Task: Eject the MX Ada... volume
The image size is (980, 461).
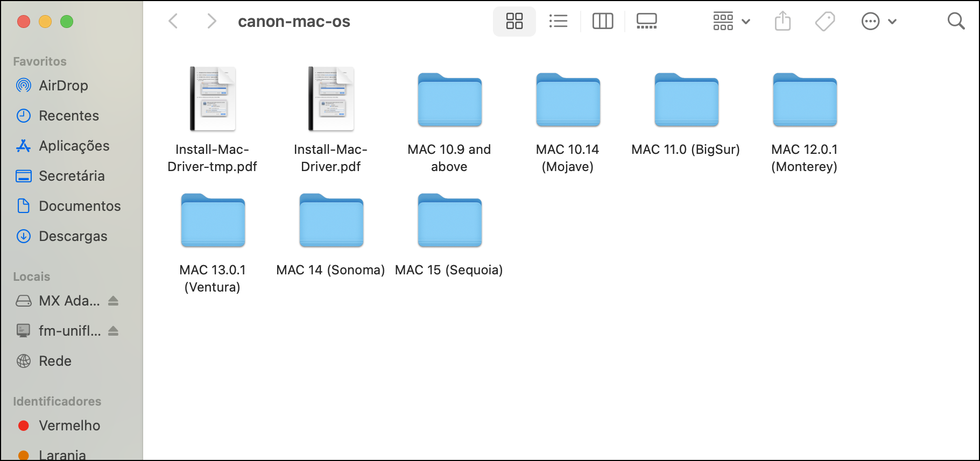Action: tap(113, 301)
